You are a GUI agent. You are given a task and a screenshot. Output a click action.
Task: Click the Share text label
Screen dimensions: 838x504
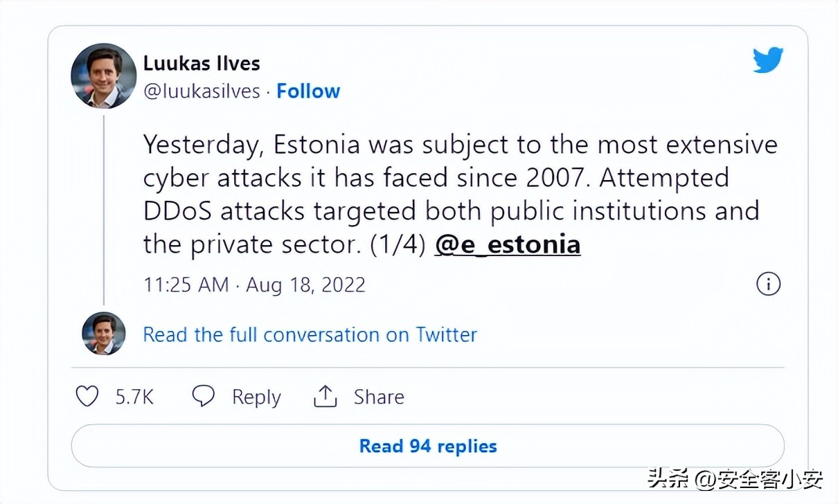point(379,397)
